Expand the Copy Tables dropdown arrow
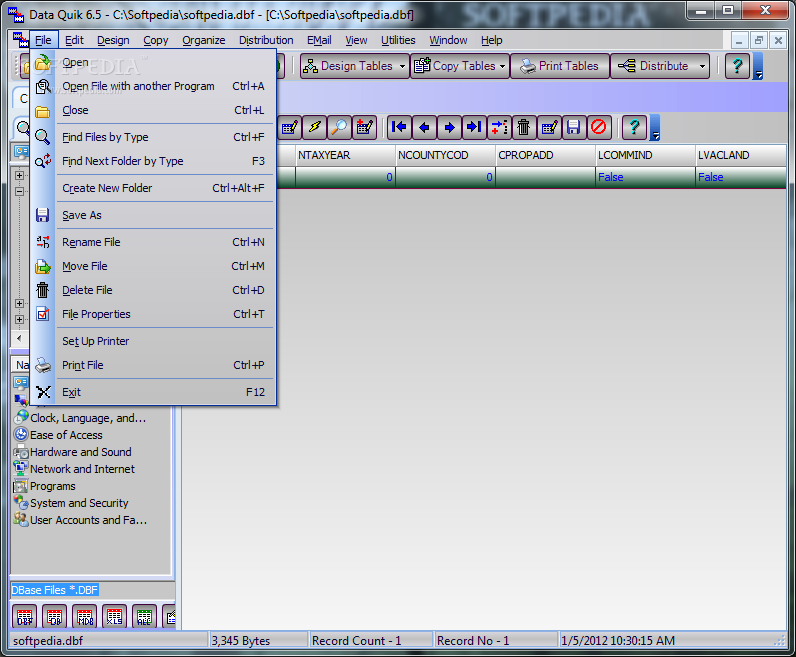Screen dimensions: 796x657 coord(502,66)
